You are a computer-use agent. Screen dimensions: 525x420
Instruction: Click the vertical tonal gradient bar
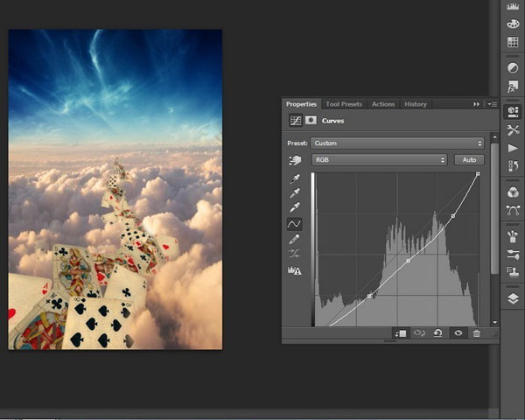pyautogui.click(x=313, y=249)
